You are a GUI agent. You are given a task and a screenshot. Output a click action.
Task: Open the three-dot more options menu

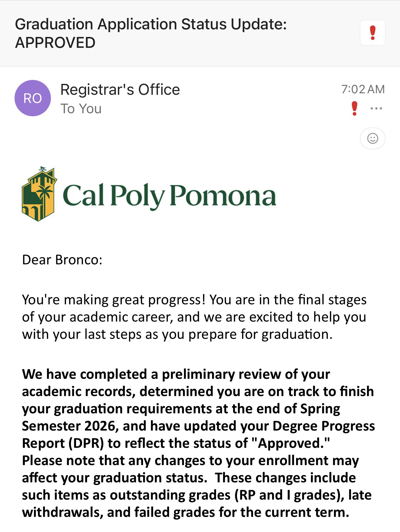click(x=376, y=108)
